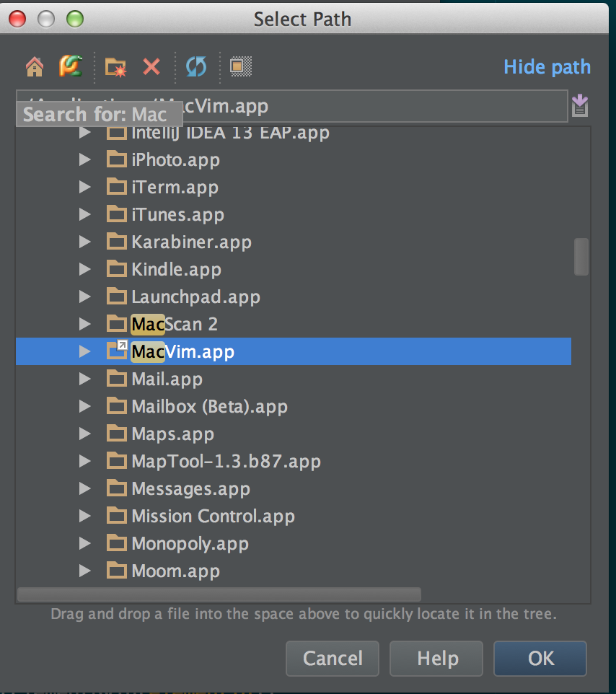The height and width of the screenshot is (694, 616).
Task: Click the Monopoly.app folder icon
Action: coord(117,543)
